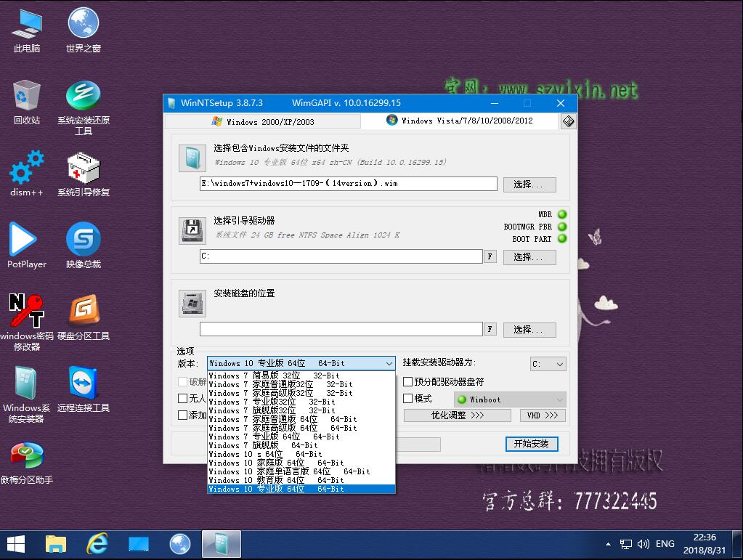Click the disabled 破解 checkbox
743x560 pixels.
[x=182, y=381]
